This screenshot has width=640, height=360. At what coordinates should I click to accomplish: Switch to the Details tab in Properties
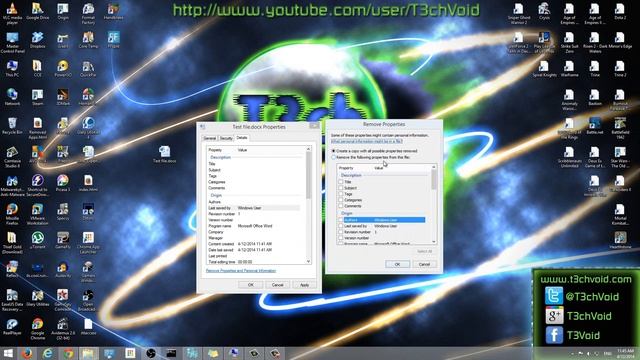click(242, 138)
